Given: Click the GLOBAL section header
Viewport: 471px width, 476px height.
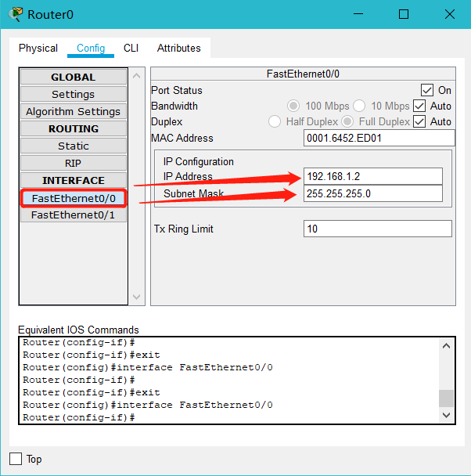Looking at the screenshot, I should pyautogui.click(x=74, y=77).
